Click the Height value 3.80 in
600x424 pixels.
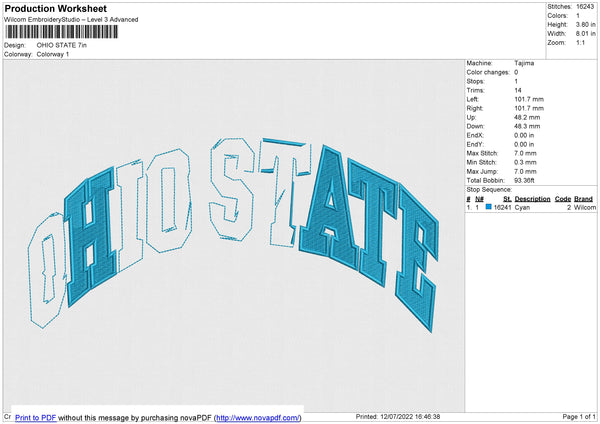(x=585, y=24)
